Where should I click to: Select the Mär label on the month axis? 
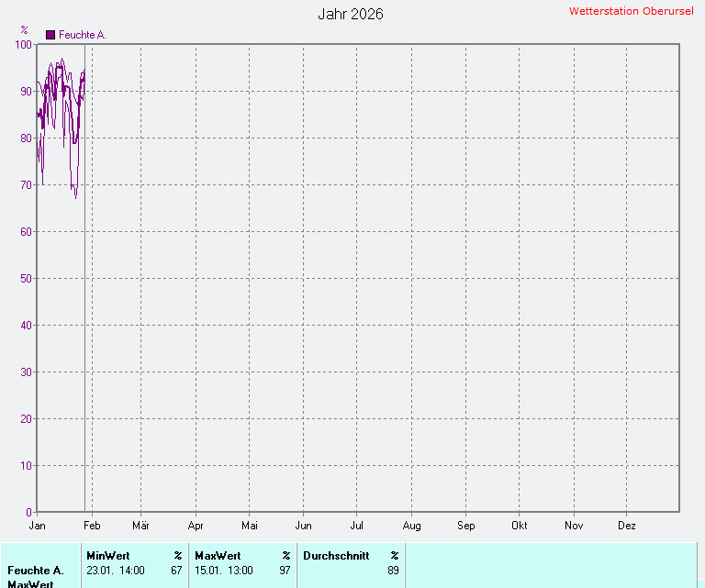[141, 526]
